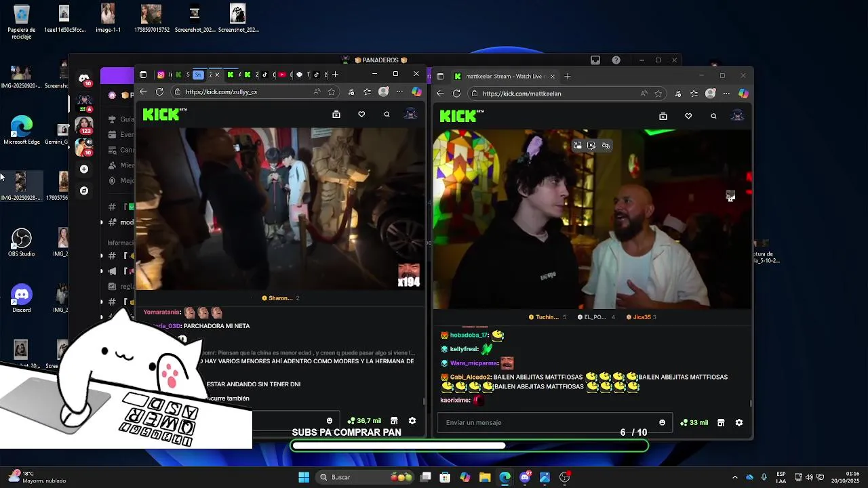Screen dimensions: 868x488
Task: Click the zullyy_cs stream video
Action: click(279, 209)
